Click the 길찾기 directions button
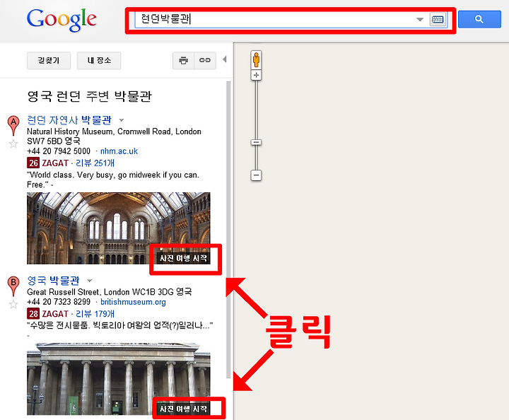The width and height of the screenshot is (509, 420). (49, 60)
